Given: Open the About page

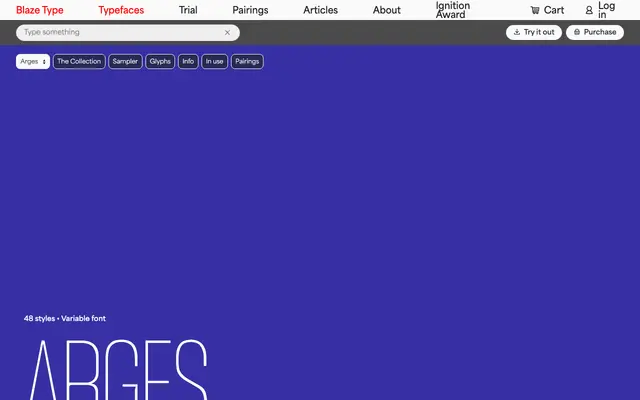Looking at the screenshot, I should tap(387, 10).
